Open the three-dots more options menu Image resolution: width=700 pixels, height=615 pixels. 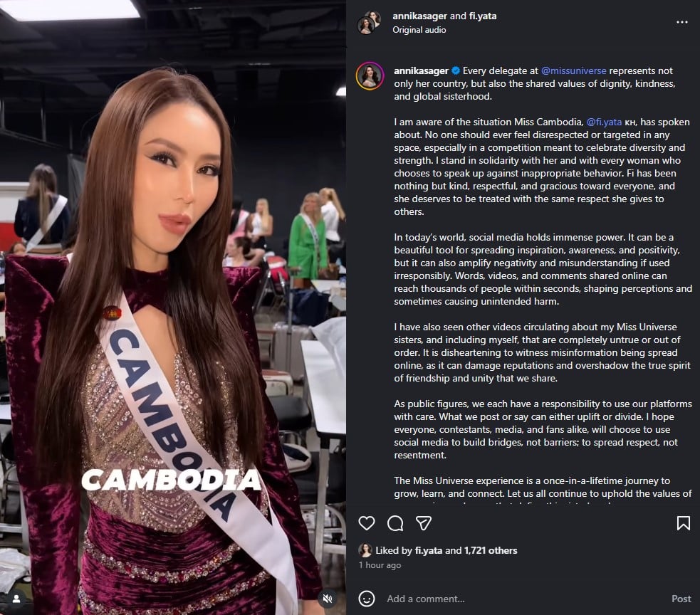(681, 22)
